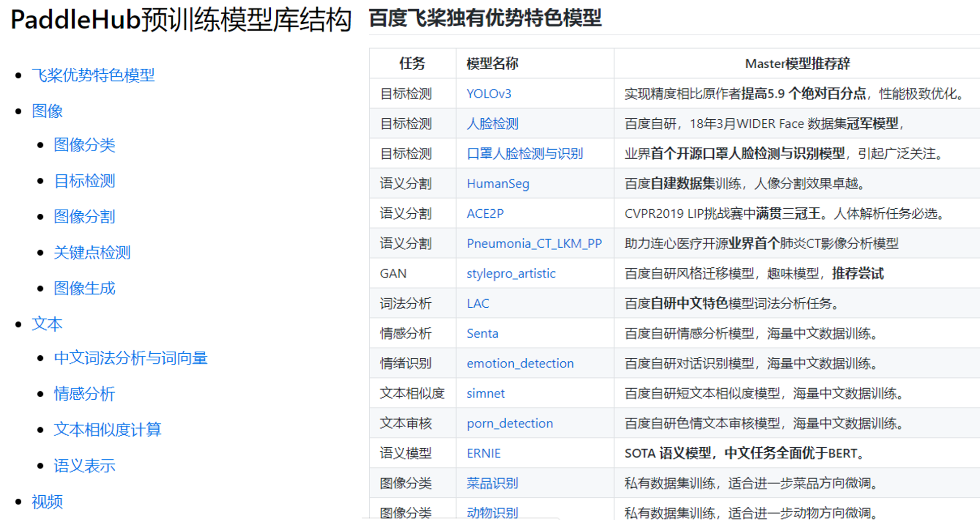Click the PaddleHub预训练模型库结构 heading
Image resolution: width=980 pixels, height=520 pixels.
coord(180,20)
